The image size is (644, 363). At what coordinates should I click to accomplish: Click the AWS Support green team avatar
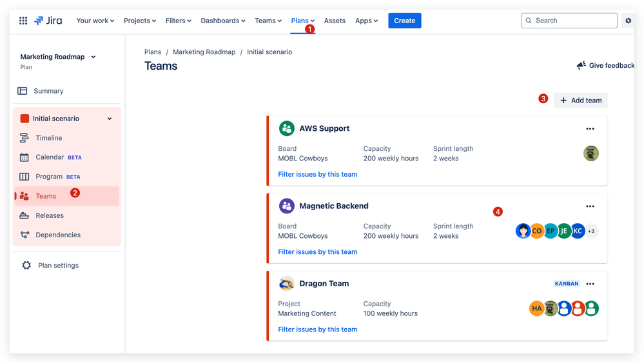click(x=287, y=128)
